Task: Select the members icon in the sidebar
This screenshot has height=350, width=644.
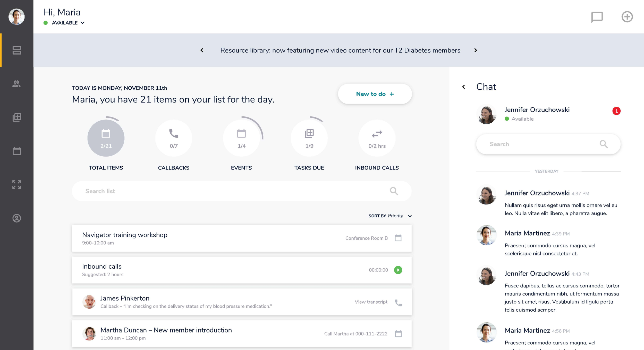Action: 16,84
